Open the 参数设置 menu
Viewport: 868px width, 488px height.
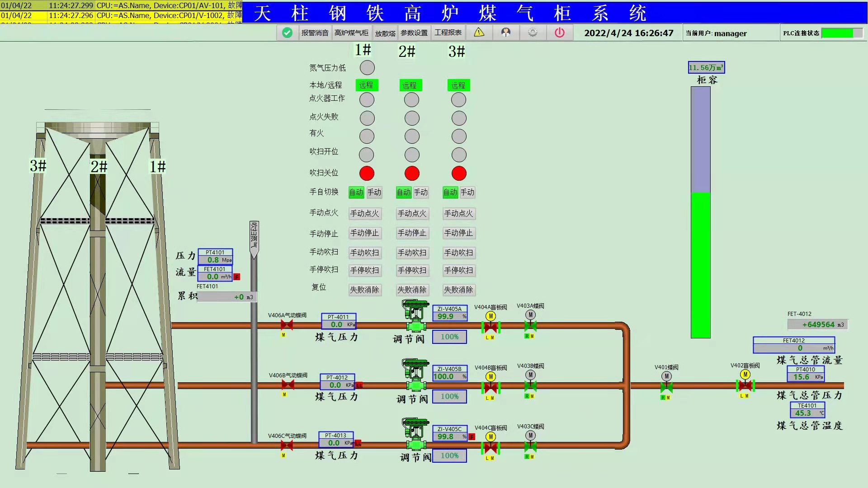point(414,33)
